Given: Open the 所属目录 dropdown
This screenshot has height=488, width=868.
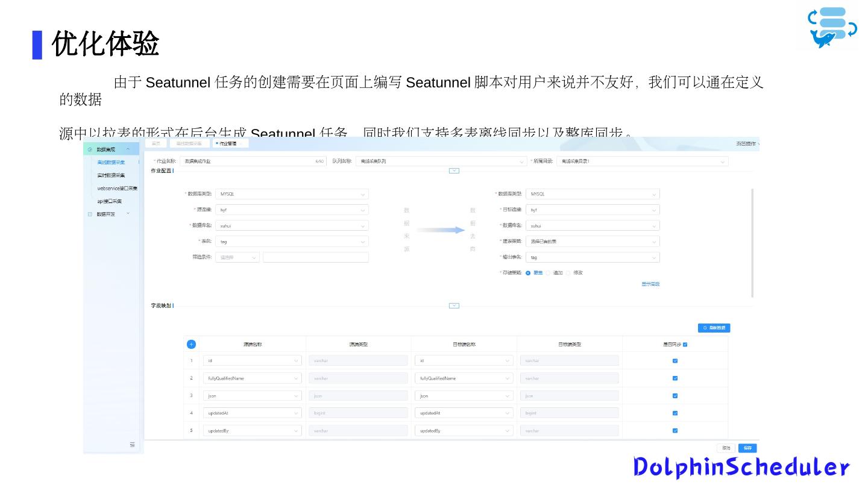Looking at the screenshot, I should tap(643, 161).
